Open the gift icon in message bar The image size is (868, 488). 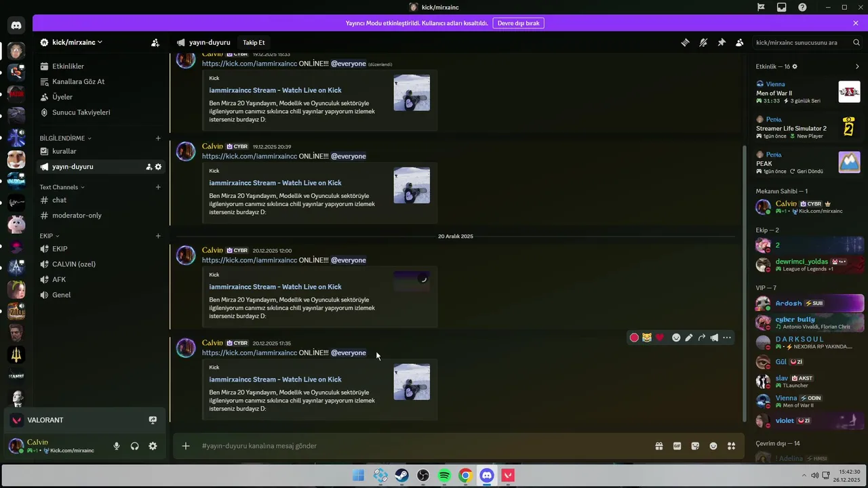(659, 446)
